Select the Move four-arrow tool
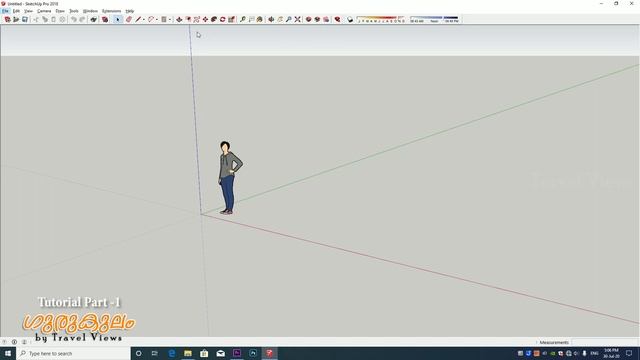 pos(205,19)
